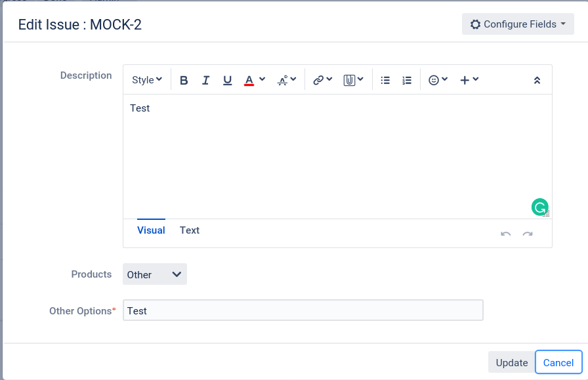Image resolution: width=588 pixels, height=380 pixels.
Task: Click the undo arrow
Action: (506, 234)
